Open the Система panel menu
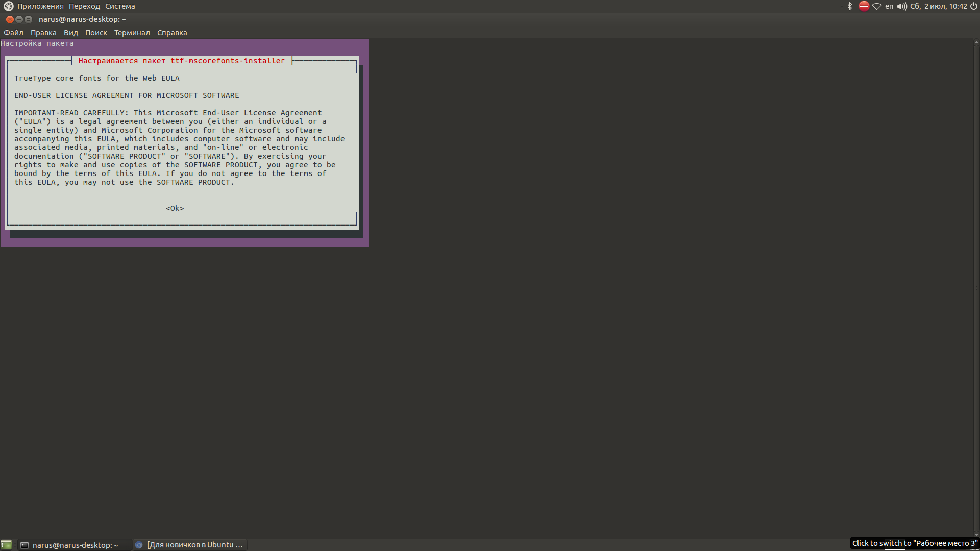 click(120, 6)
